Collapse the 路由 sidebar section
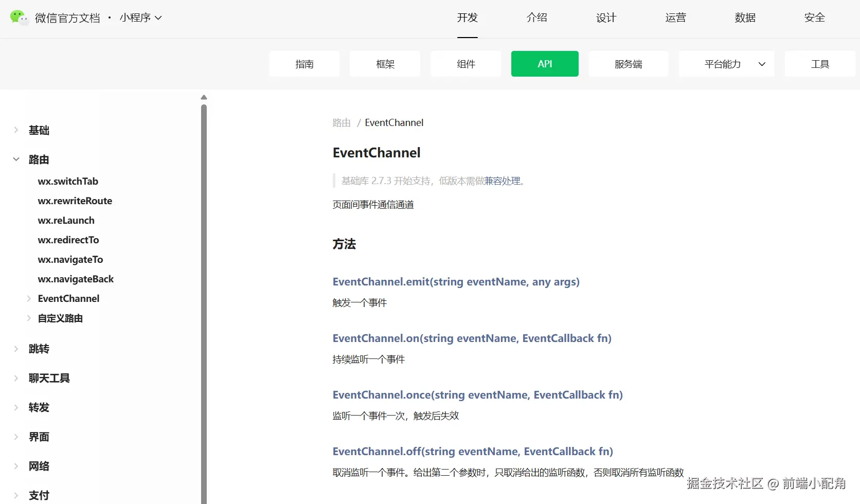 (x=16, y=159)
